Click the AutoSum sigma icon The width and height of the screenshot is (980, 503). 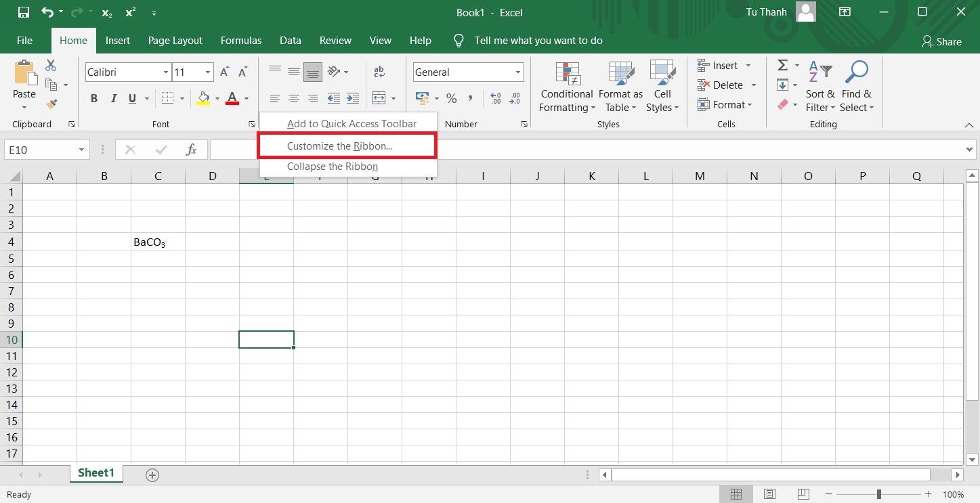(x=782, y=66)
